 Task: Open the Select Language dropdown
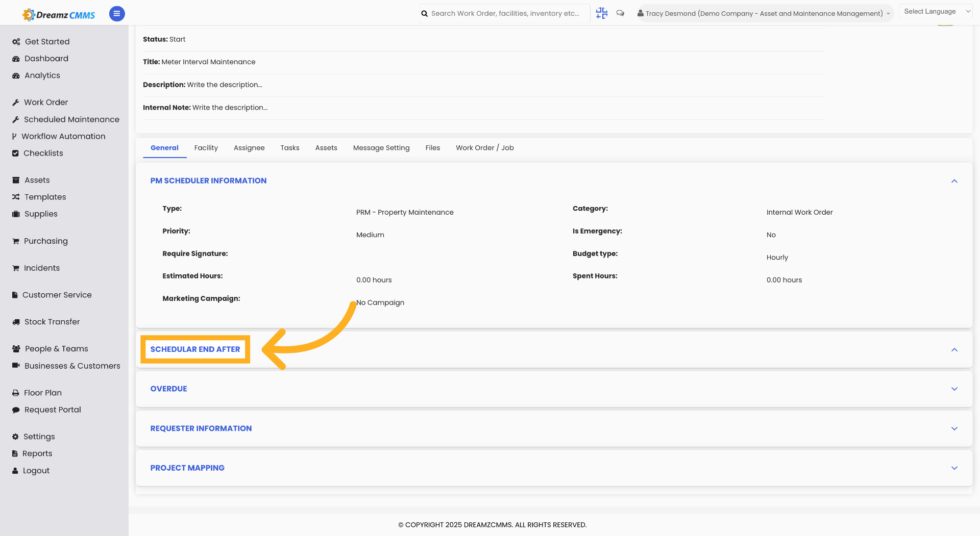937,11
